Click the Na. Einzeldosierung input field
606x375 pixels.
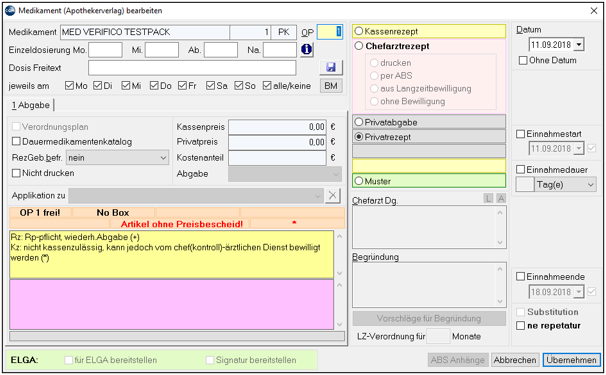coord(280,50)
